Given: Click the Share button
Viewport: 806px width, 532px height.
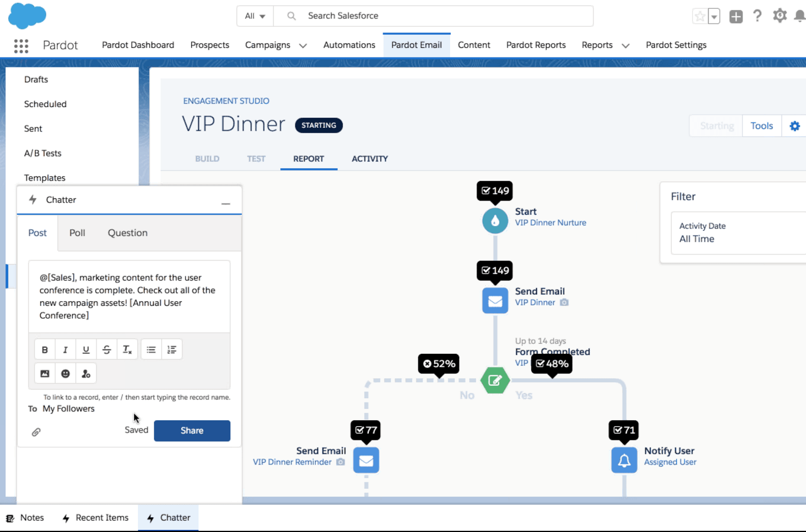Looking at the screenshot, I should [x=192, y=431].
